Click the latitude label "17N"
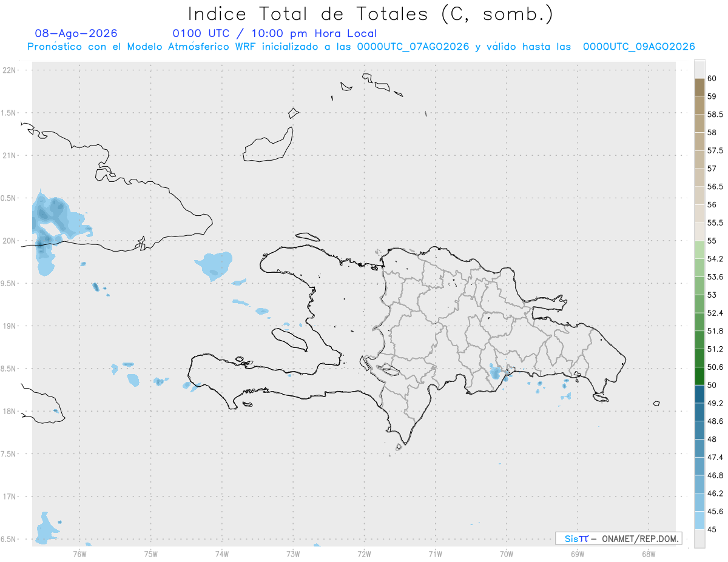728x562 pixels. 9,497
